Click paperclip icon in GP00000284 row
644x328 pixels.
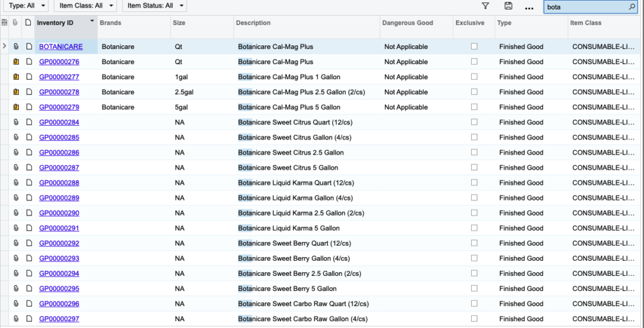tap(16, 123)
